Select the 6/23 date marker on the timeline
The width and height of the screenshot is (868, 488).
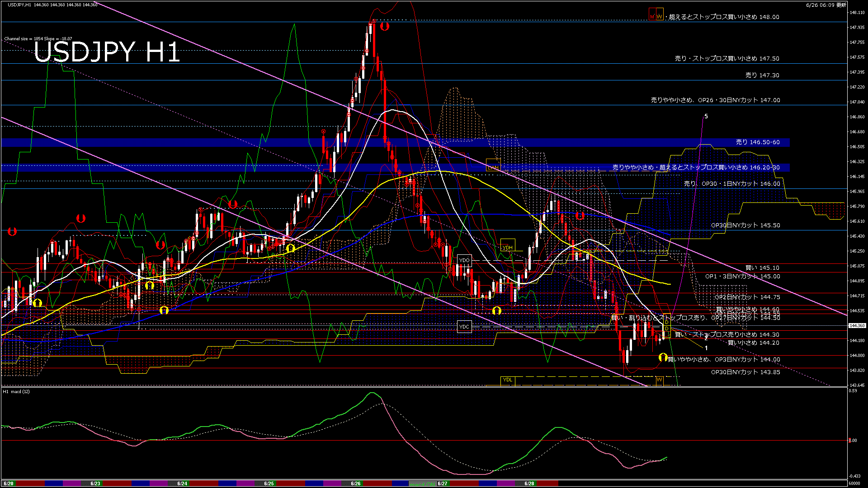click(x=95, y=483)
